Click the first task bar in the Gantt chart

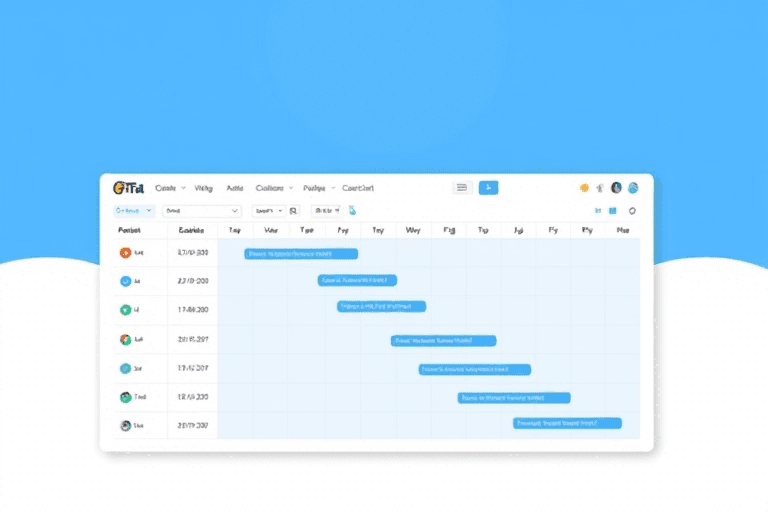point(301,254)
